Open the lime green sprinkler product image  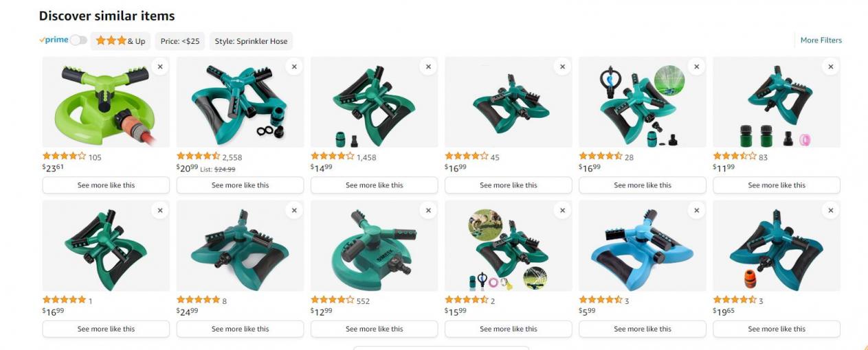click(106, 102)
